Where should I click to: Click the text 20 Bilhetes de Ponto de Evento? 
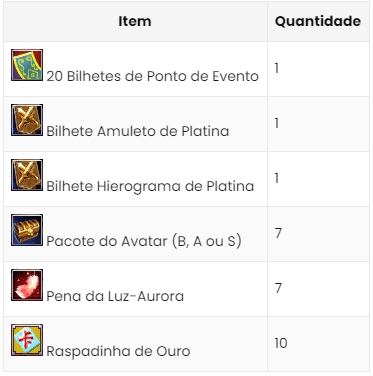pyautogui.click(x=153, y=76)
